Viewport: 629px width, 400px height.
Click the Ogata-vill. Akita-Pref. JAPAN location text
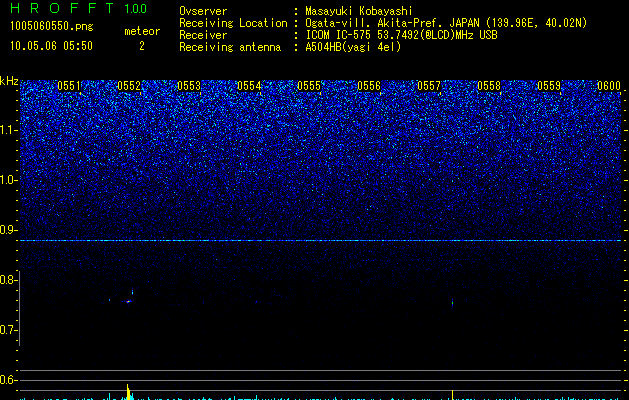coord(446,23)
